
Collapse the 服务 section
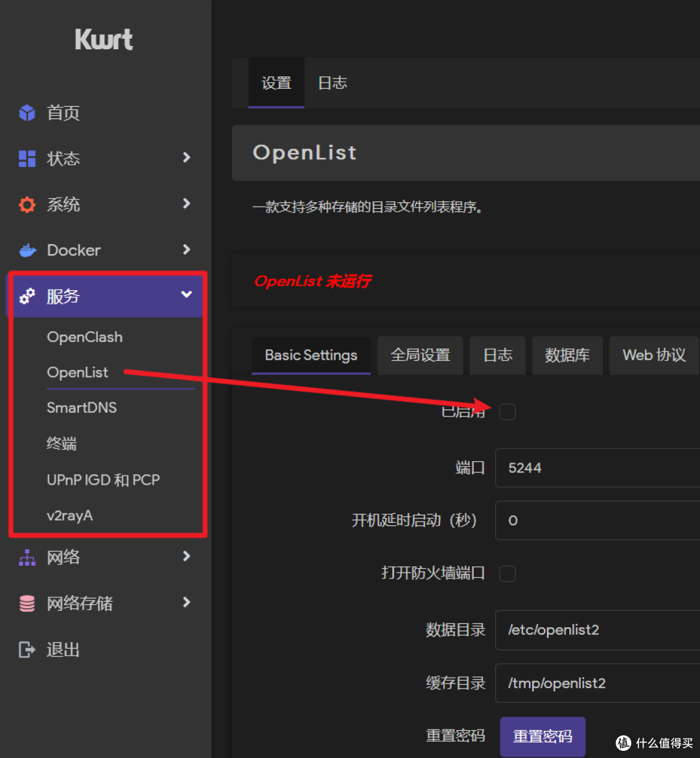pyautogui.click(x=186, y=296)
